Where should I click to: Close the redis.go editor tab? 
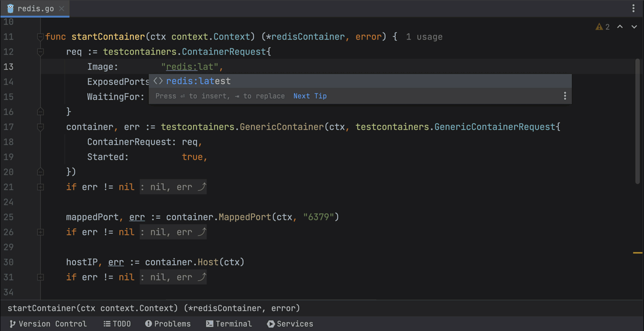coord(62,9)
